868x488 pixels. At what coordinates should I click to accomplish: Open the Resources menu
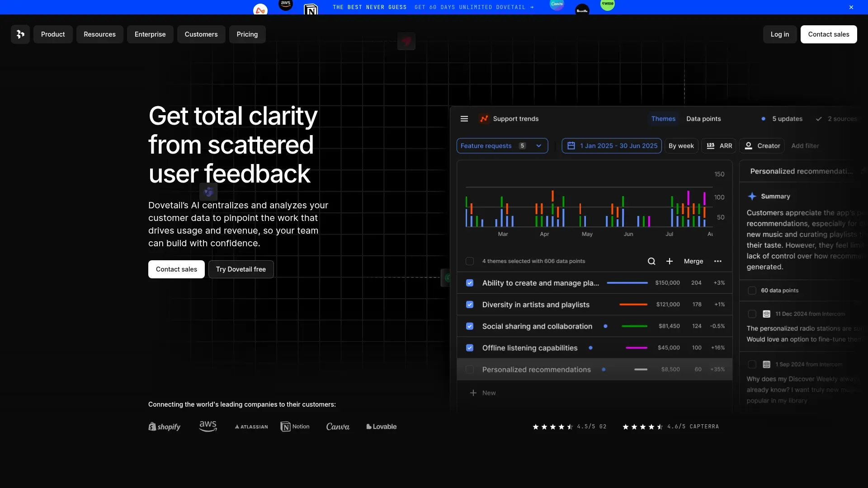coord(99,34)
